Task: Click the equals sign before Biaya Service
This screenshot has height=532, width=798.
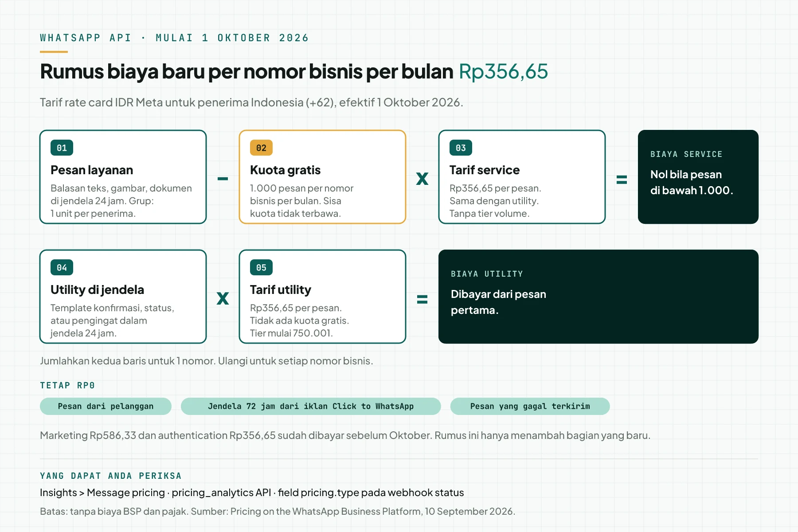Action: (622, 180)
